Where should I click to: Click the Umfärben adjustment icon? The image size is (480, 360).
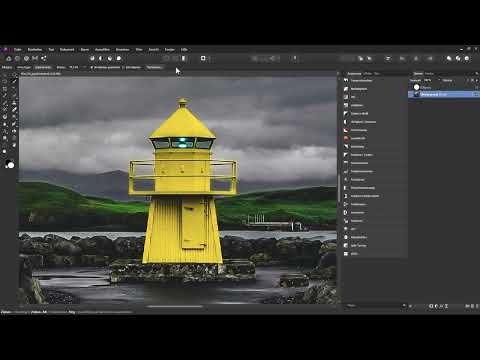click(x=346, y=105)
